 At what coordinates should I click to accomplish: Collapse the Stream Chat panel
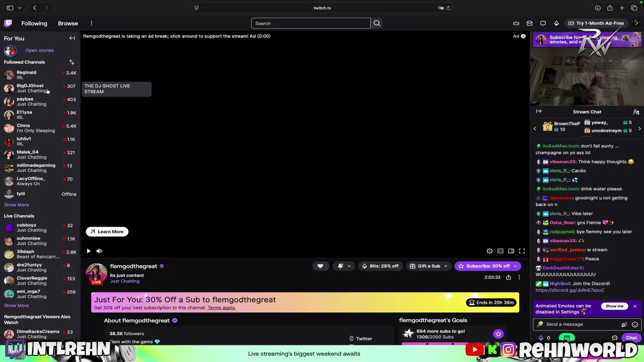[538, 112]
